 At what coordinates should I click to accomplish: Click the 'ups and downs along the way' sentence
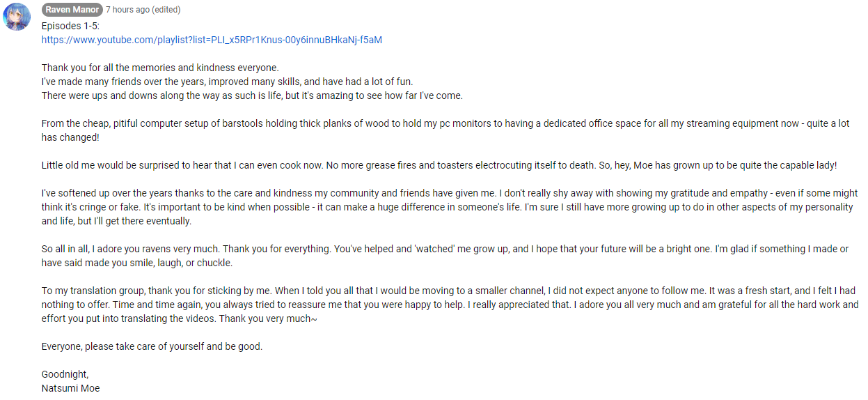pyautogui.click(x=252, y=95)
